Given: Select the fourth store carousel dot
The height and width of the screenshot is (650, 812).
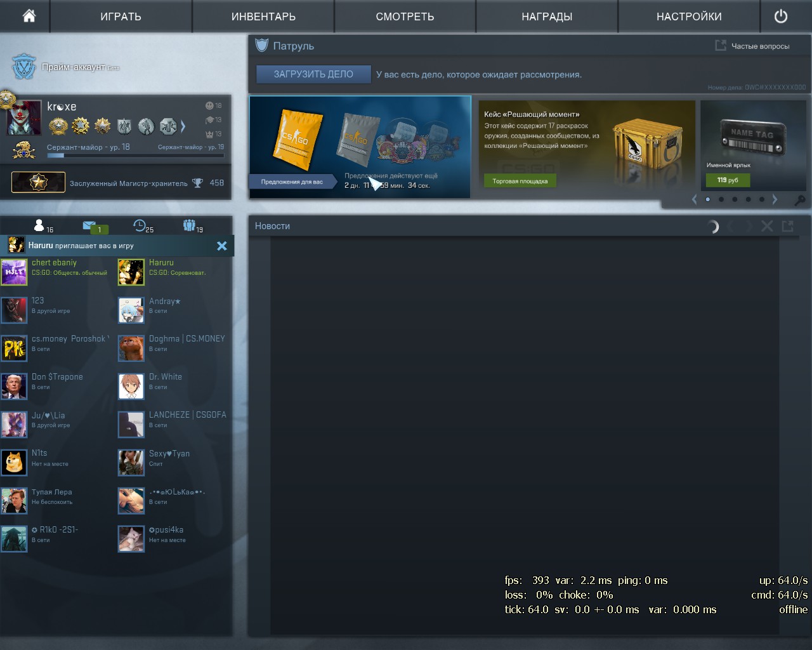Looking at the screenshot, I should (x=748, y=199).
